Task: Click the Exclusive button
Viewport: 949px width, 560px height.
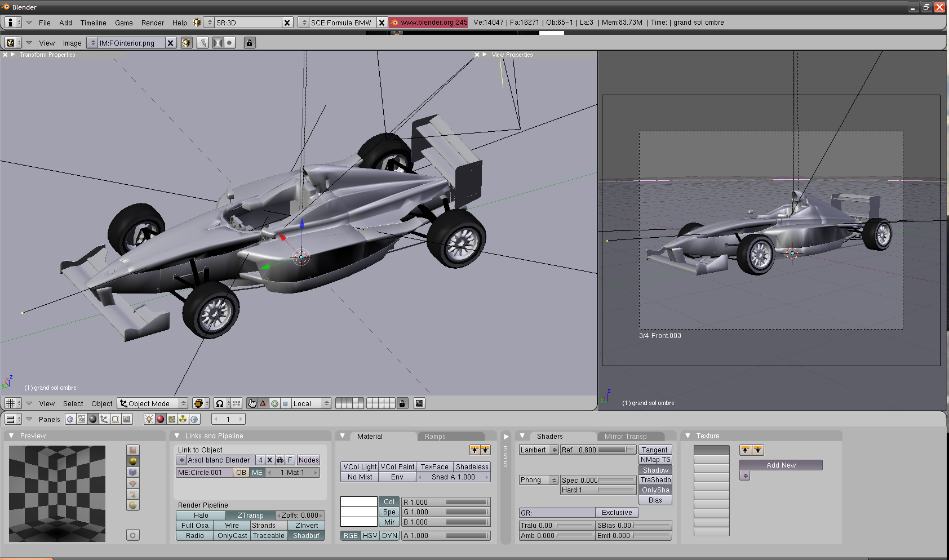Action: coord(617,513)
